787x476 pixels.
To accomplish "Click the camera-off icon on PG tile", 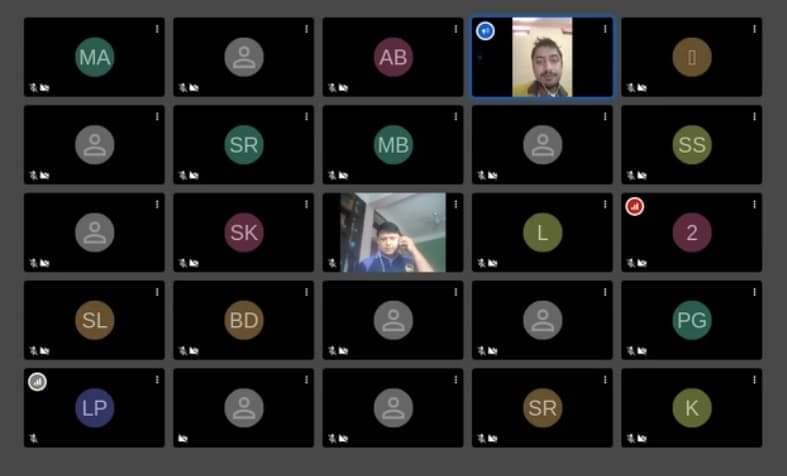I will [642, 351].
